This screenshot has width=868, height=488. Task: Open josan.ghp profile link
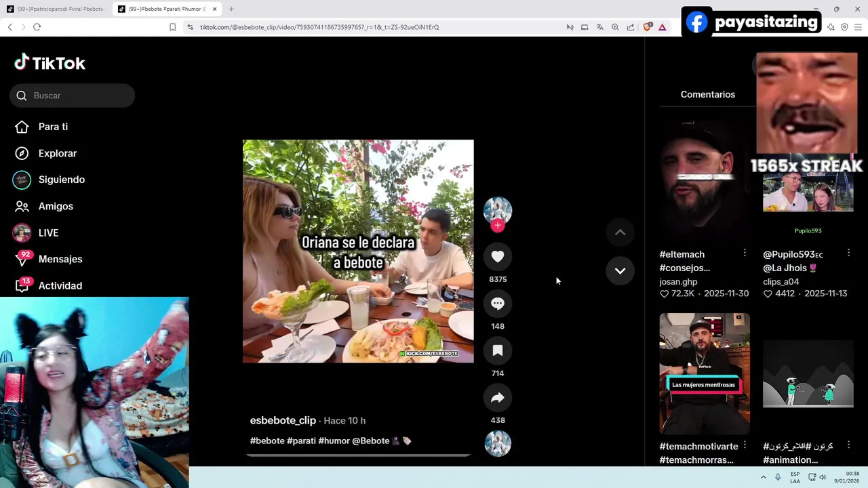(678, 281)
